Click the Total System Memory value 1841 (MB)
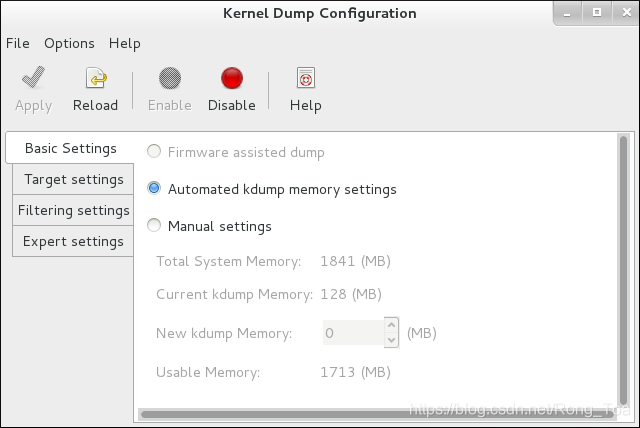The width and height of the screenshot is (640, 428). click(355, 261)
